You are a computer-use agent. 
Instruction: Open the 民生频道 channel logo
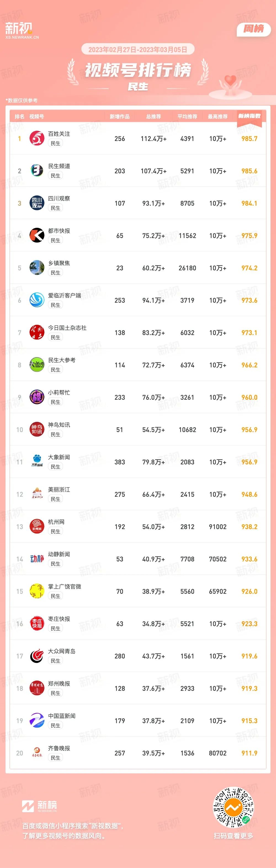click(x=37, y=171)
